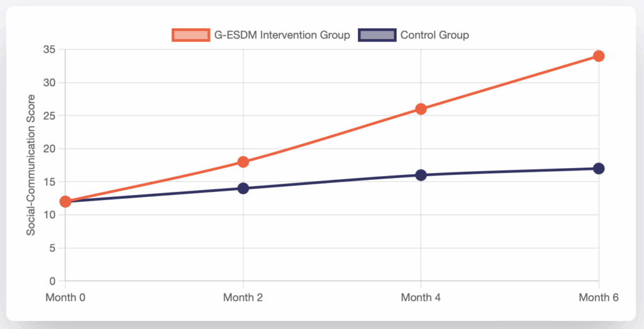Click the orange data point at Month 2

(243, 162)
